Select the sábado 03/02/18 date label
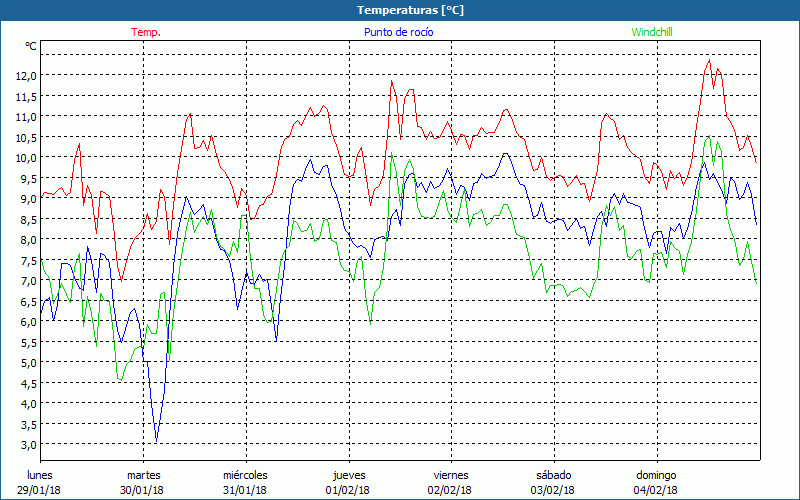This screenshot has width=800, height=500. [553, 482]
